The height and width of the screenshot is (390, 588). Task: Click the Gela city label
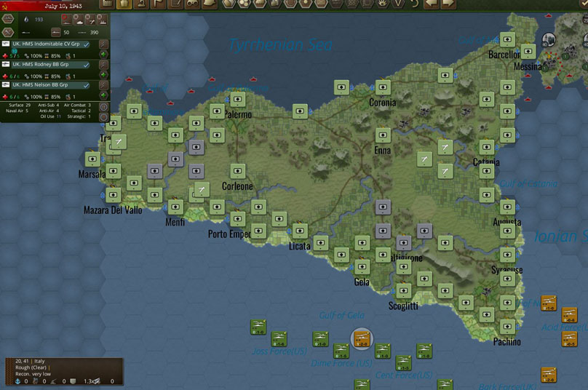362,282
